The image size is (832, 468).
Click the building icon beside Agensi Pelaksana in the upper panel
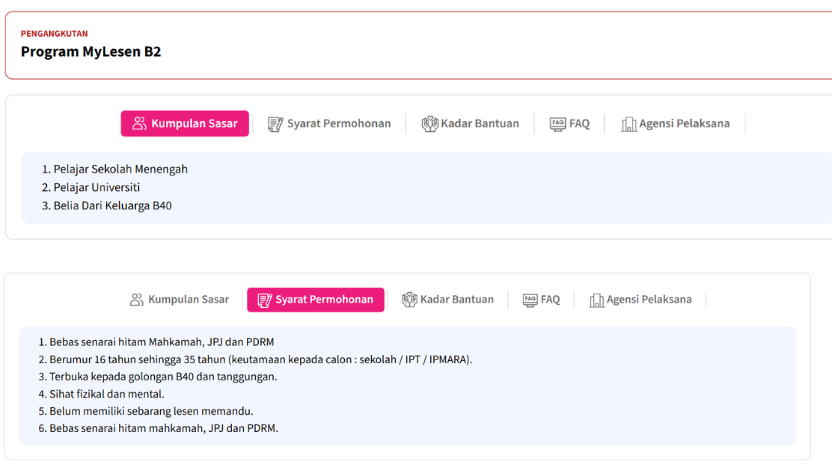[629, 124]
